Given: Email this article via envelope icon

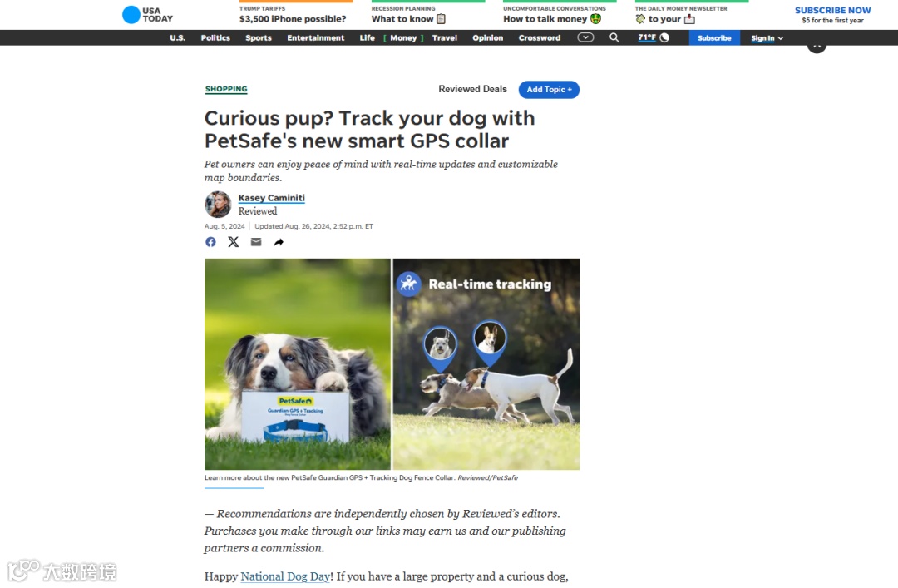Looking at the screenshot, I should pos(256,242).
